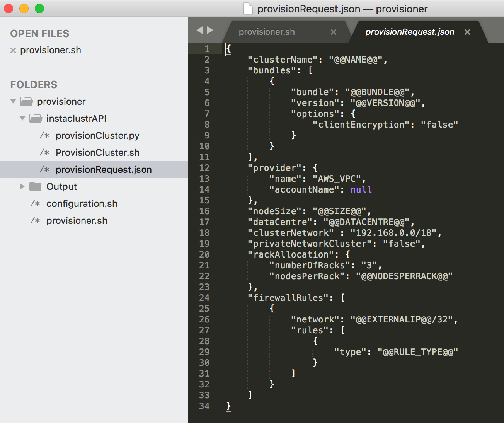Click the "@@EXTERNALIP@@/32" value
This screenshot has height=423, width=504.
coord(402,319)
